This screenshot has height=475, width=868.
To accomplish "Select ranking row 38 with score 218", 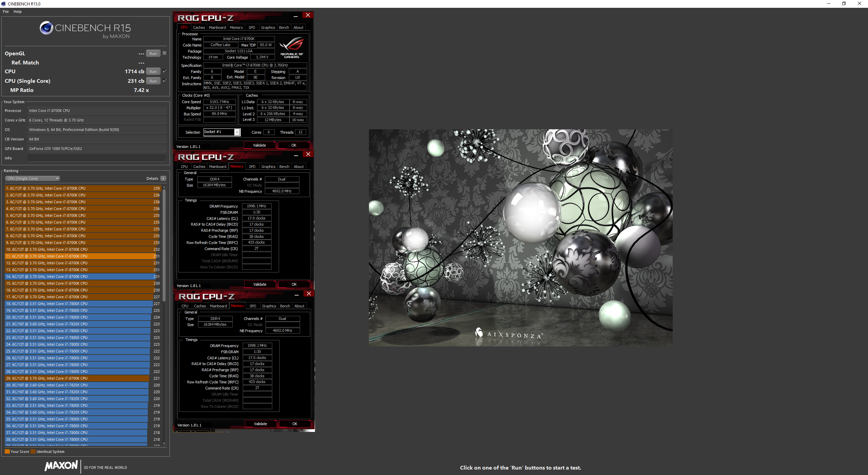I will click(83, 439).
